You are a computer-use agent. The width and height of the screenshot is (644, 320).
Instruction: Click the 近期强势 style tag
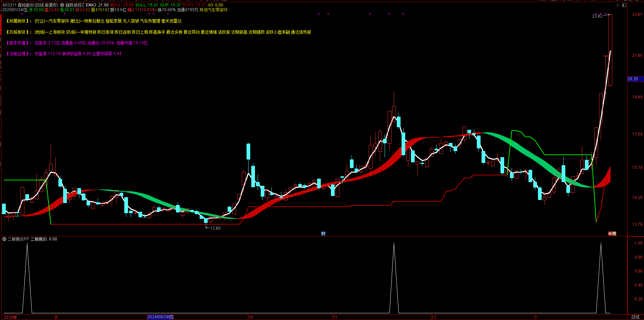[256, 32]
